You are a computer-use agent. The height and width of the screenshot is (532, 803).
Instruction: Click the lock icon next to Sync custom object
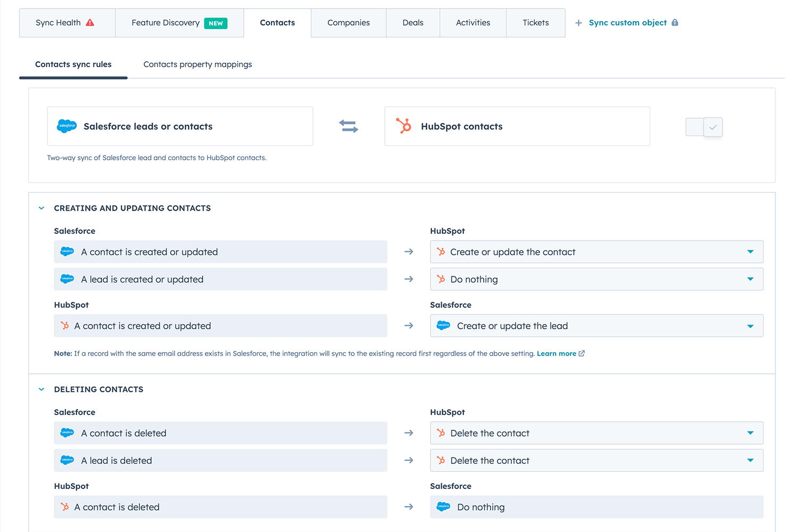(675, 22)
